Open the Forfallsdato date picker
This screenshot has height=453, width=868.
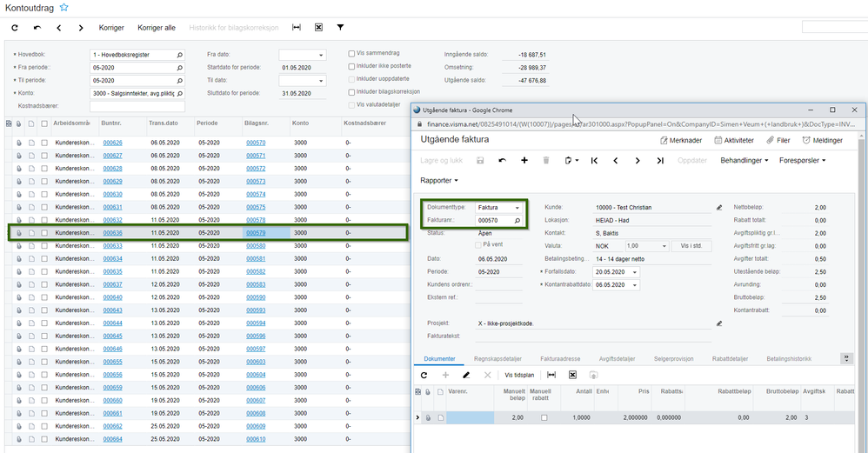pos(635,272)
